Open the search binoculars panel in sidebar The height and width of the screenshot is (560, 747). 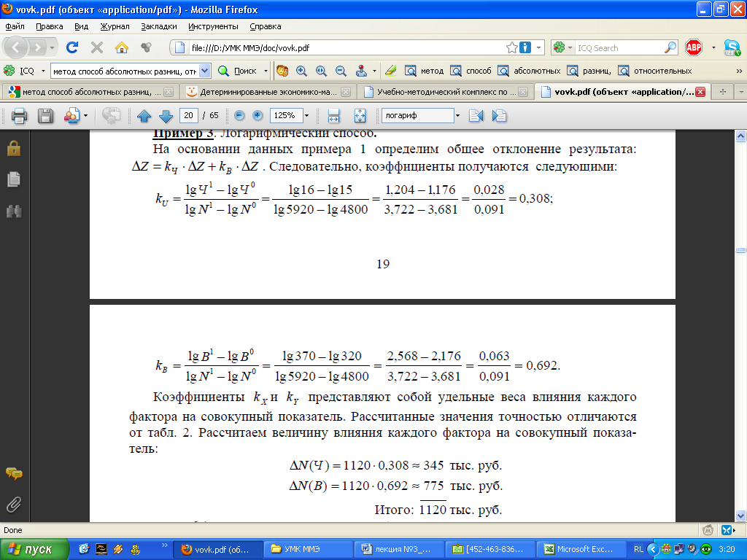pyautogui.click(x=14, y=211)
